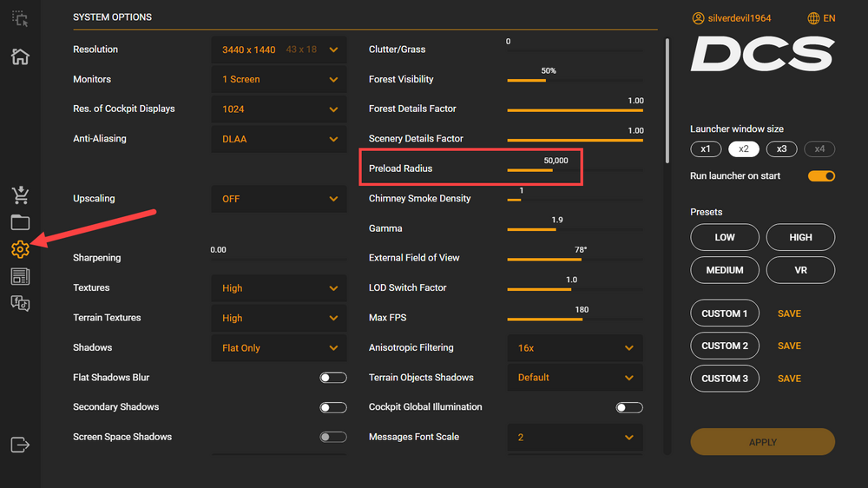Screen dimensions: 868x488
Task: Click the globe language icon
Action: [x=813, y=18]
